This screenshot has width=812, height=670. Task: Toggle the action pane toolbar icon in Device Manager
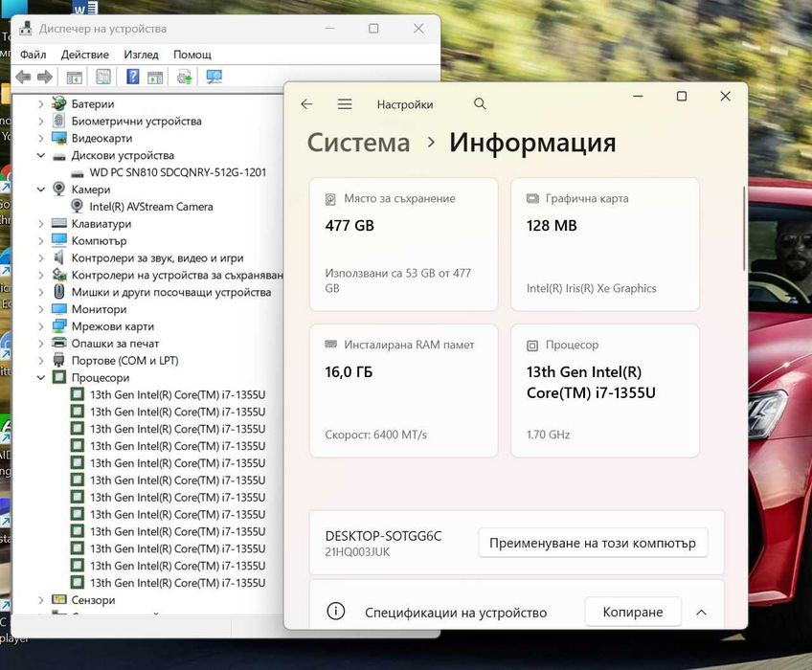[x=155, y=78]
